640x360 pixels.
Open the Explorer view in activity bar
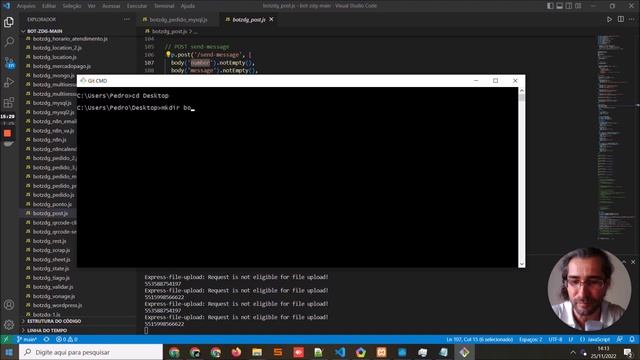pos(9,22)
